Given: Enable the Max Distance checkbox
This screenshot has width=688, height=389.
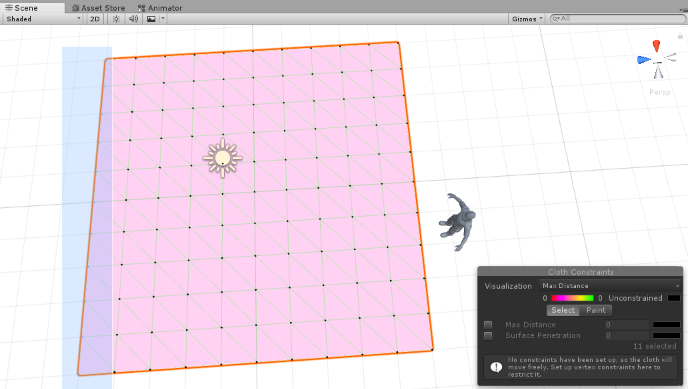Looking at the screenshot, I should [488, 325].
